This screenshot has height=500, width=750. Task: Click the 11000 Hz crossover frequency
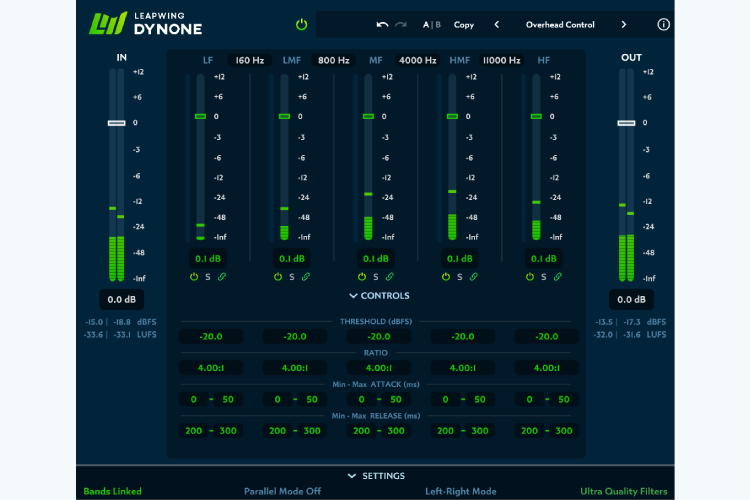click(501, 60)
